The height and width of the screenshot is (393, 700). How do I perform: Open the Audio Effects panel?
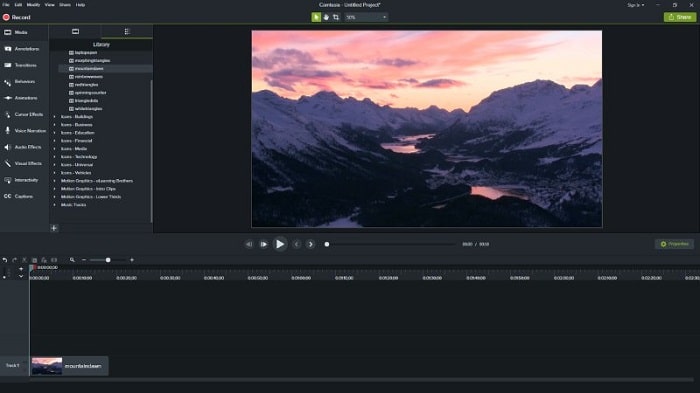[24, 147]
